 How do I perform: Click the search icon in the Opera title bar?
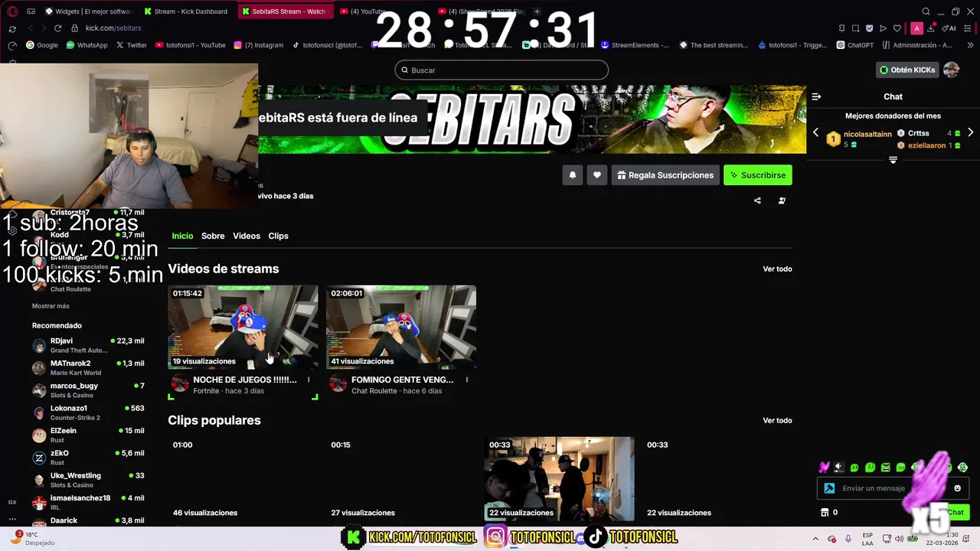[x=926, y=11]
